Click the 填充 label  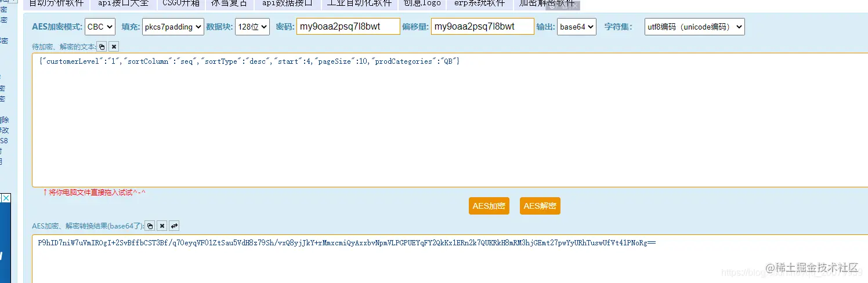[131, 27]
